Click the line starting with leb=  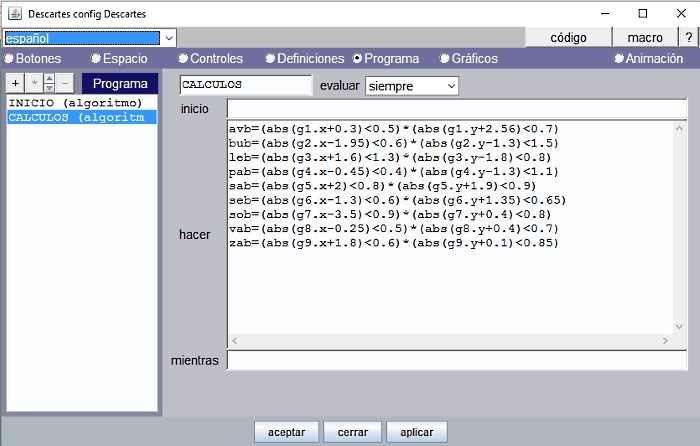pos(390,157)
